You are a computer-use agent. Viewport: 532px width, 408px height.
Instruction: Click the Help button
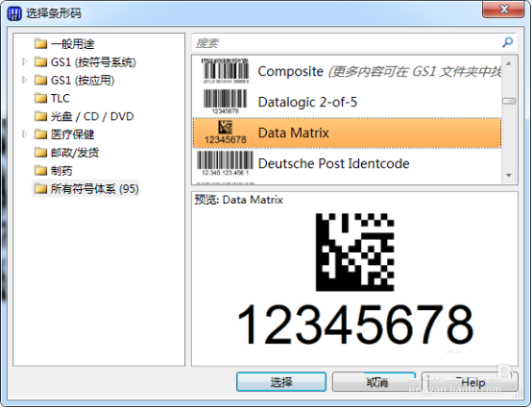(471, 382)
